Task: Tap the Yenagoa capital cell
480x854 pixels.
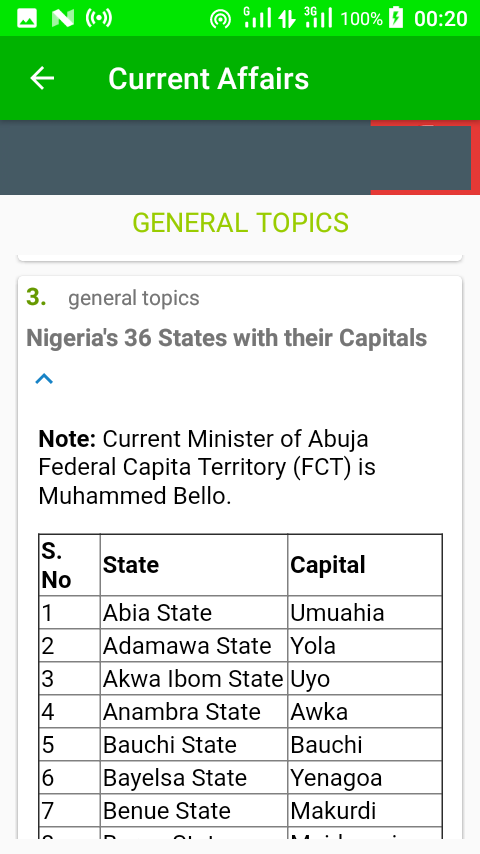Action: pyautogui.click(x=364, y=777)
